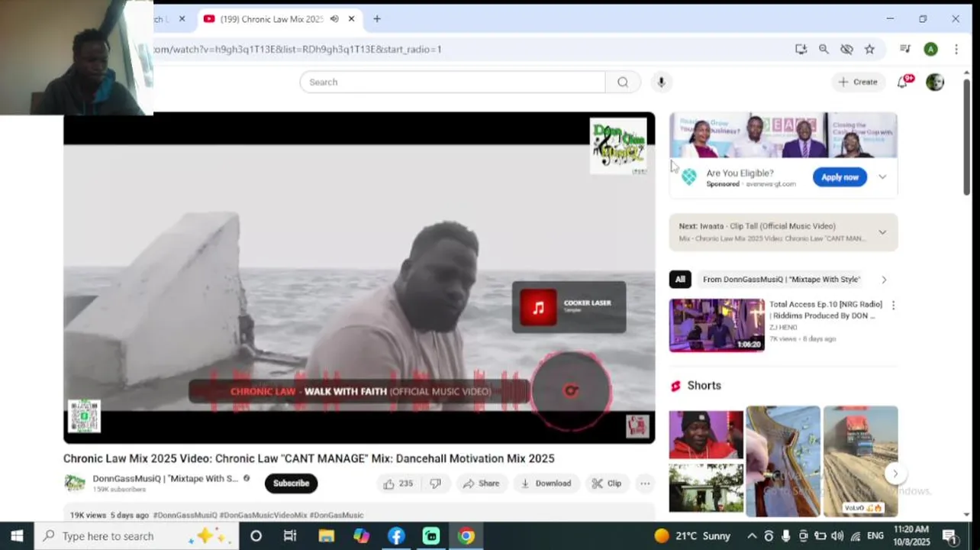The height and width of the screenshot is (550, 980).
Task: Open the Chrome zoom magnifier icon
Action: [824, 49]
